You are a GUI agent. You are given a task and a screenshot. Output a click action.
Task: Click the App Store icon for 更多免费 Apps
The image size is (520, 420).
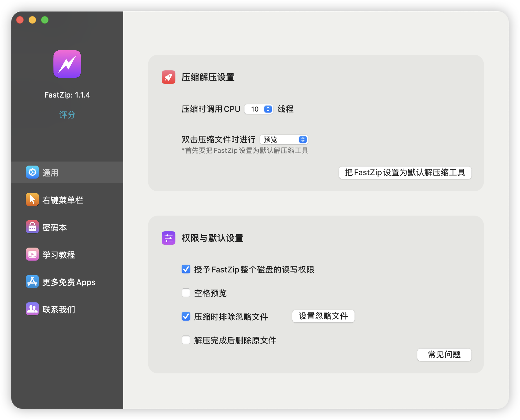pos(32,281)
